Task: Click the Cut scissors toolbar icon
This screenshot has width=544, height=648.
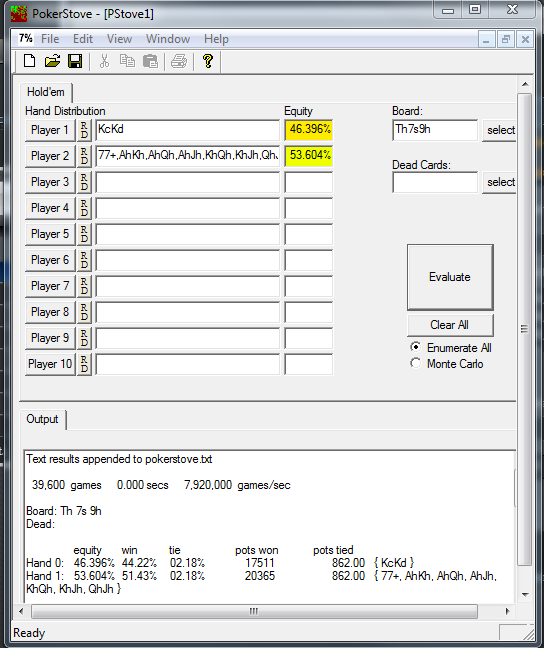Action: (105, 61)
